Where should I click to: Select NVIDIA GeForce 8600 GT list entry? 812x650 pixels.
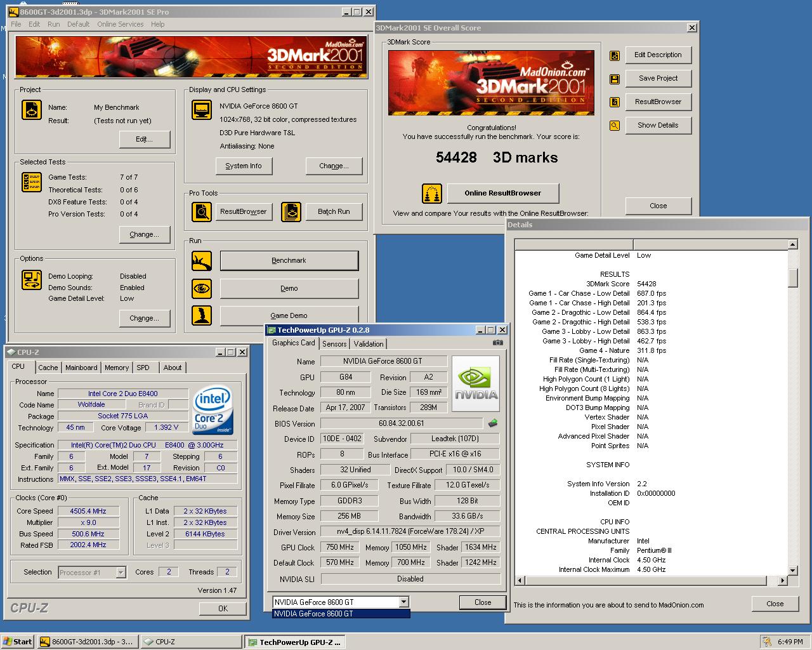click(341, 614)
